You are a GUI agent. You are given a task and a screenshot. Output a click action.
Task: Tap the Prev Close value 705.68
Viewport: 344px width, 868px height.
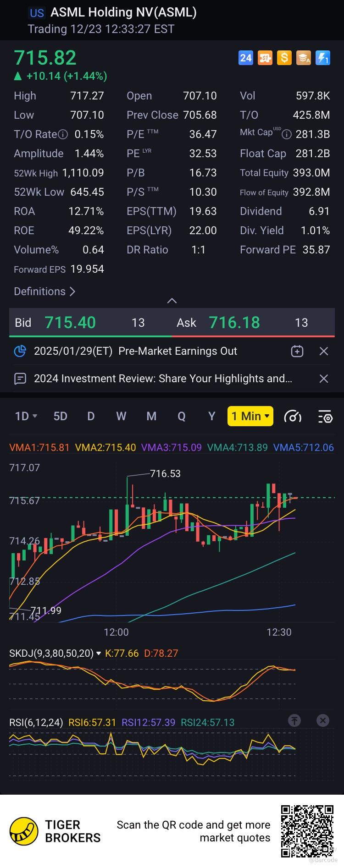coord(200,115)
